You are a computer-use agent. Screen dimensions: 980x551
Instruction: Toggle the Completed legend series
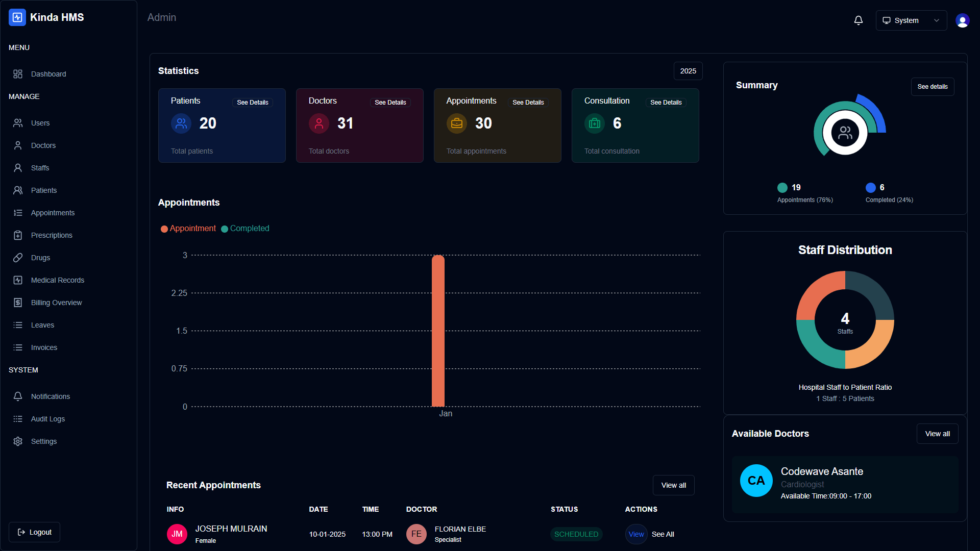[x=245, y=229]
